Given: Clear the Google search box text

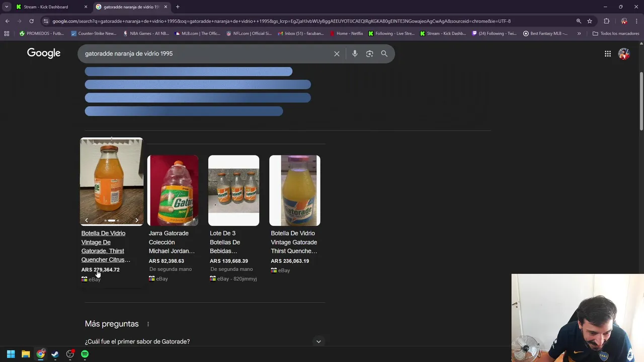Looking at the screenshot, I should point(337,54).
